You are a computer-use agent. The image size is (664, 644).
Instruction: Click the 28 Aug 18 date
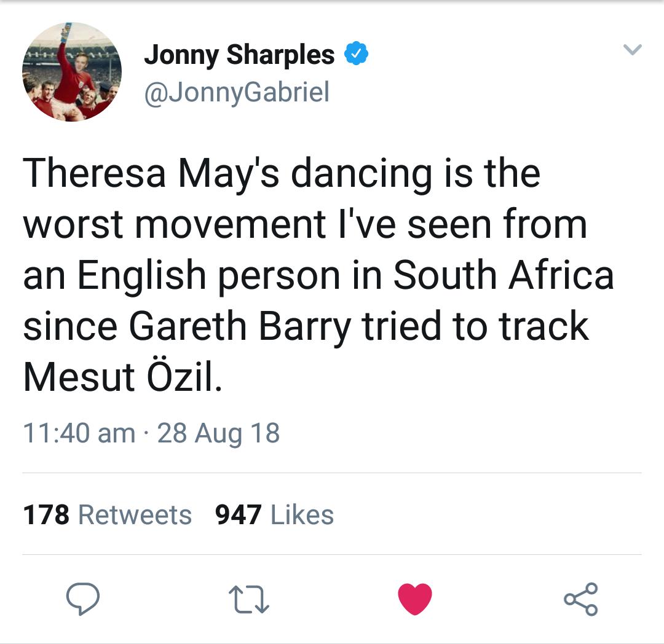[x=218, y=433]
